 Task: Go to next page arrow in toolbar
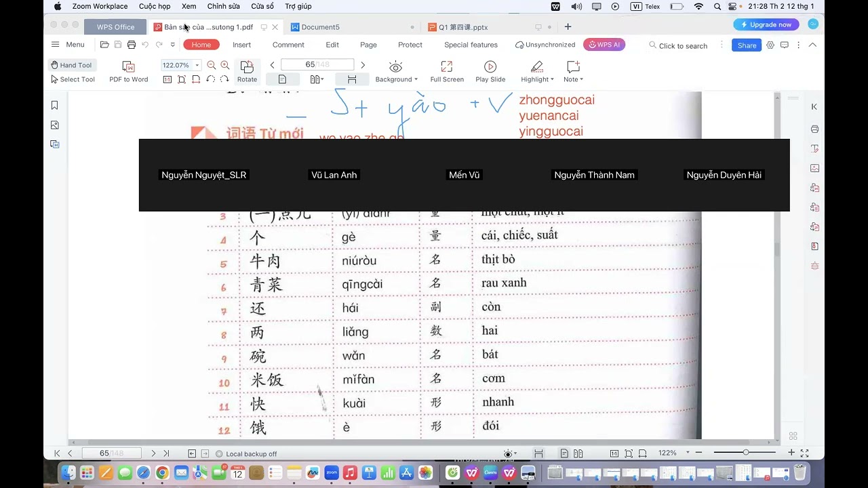pos(363,65)
